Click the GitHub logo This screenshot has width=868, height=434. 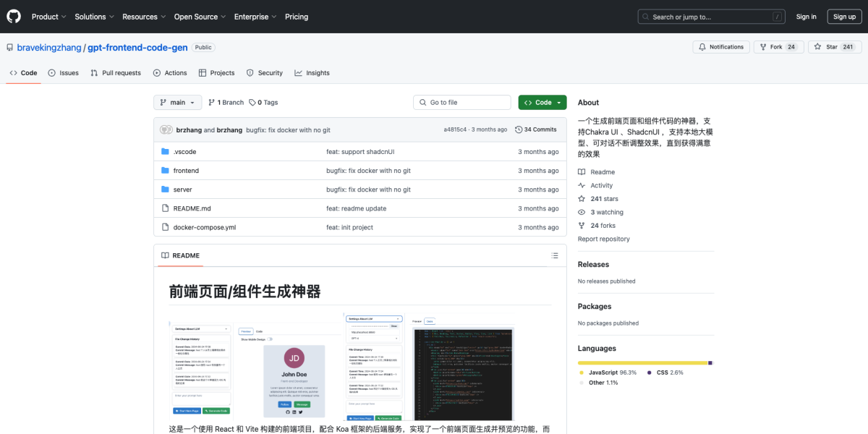point(13,16)
